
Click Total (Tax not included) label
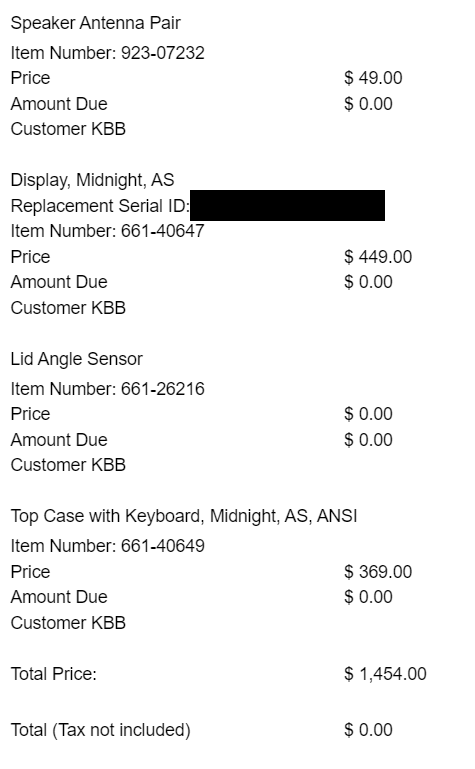tap(100, 730)
